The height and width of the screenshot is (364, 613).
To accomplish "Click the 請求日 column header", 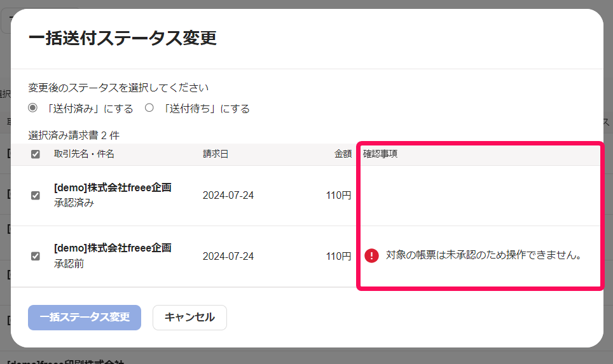I will (216, 154).
